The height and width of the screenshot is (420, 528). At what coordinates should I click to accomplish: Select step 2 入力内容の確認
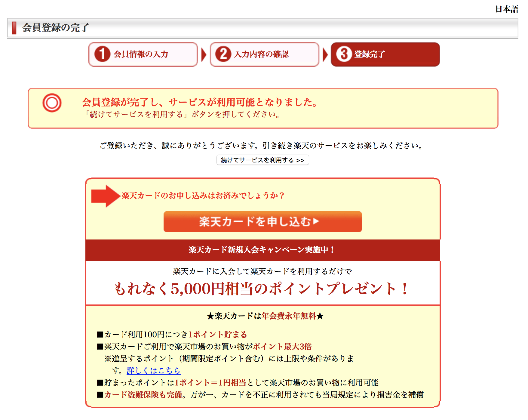[x=265, y=54]
